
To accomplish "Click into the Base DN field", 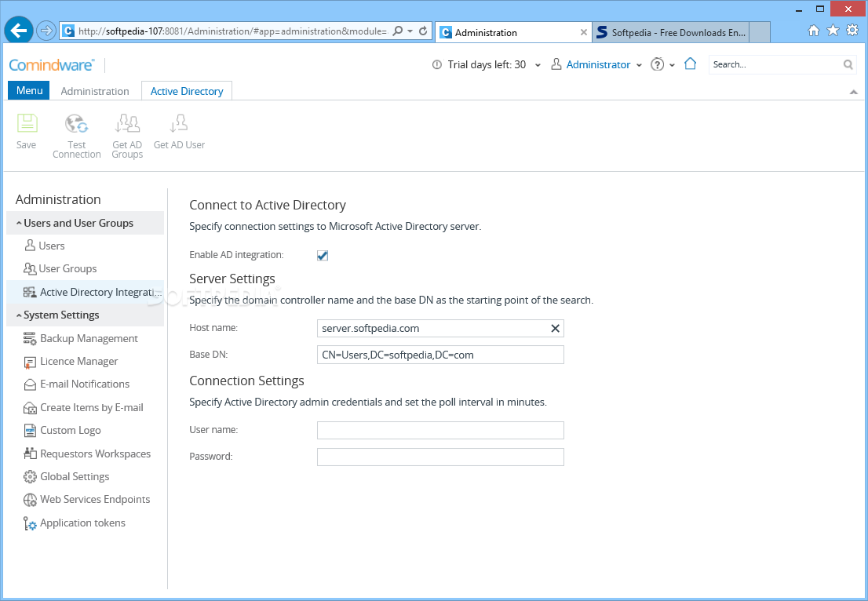I will (440, 355).
